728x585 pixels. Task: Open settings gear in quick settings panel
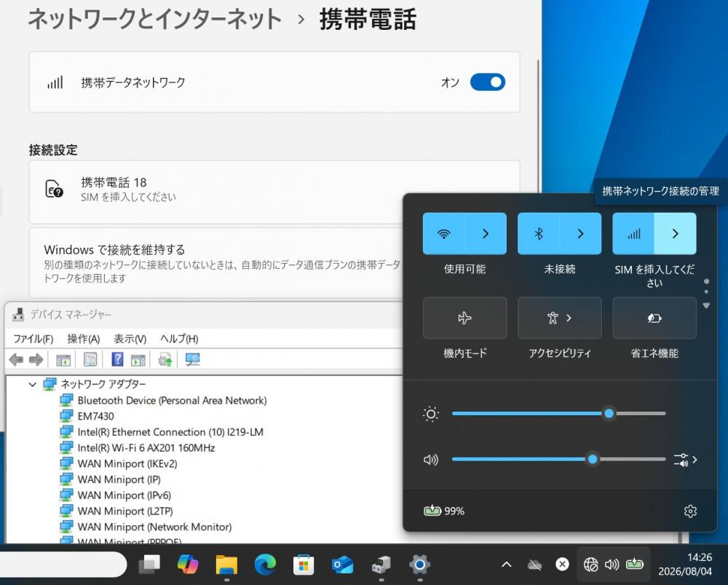[x=690, y=511]
